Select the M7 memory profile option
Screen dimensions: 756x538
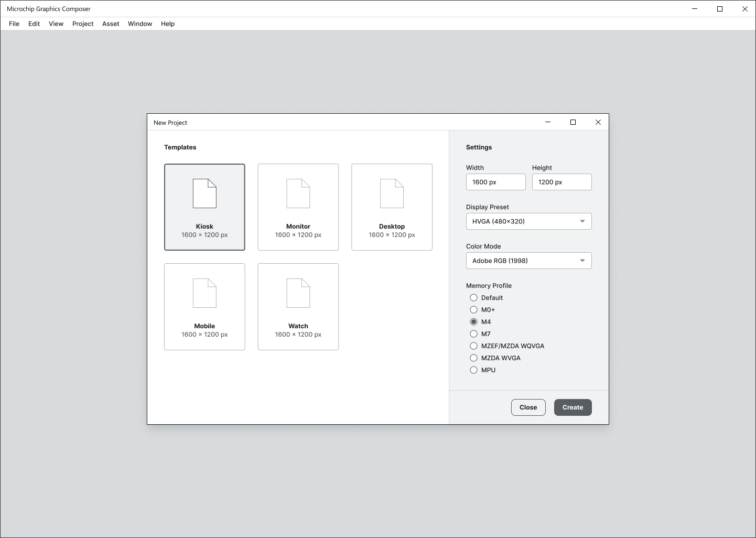coord(474,334)
